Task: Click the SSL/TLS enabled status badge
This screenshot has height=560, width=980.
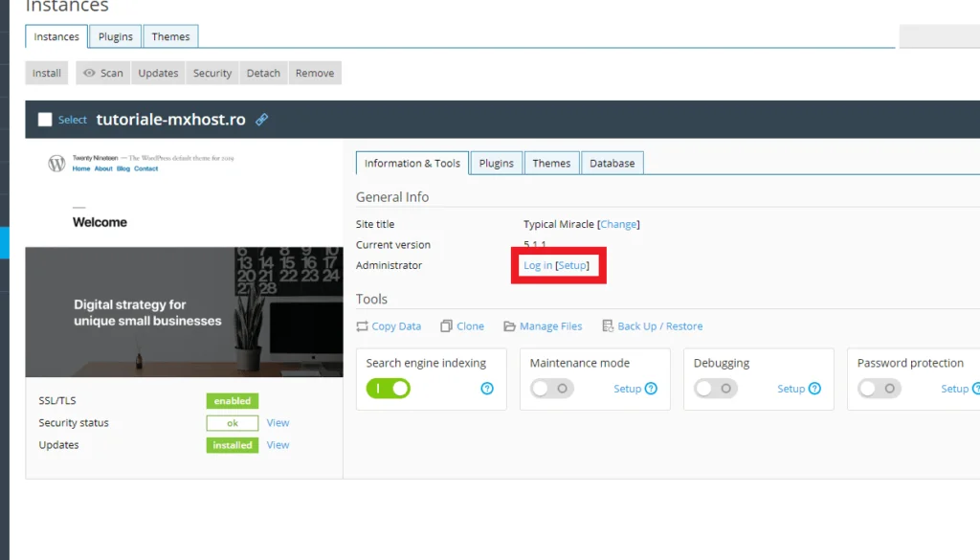Action: click(x=233, y=401)
